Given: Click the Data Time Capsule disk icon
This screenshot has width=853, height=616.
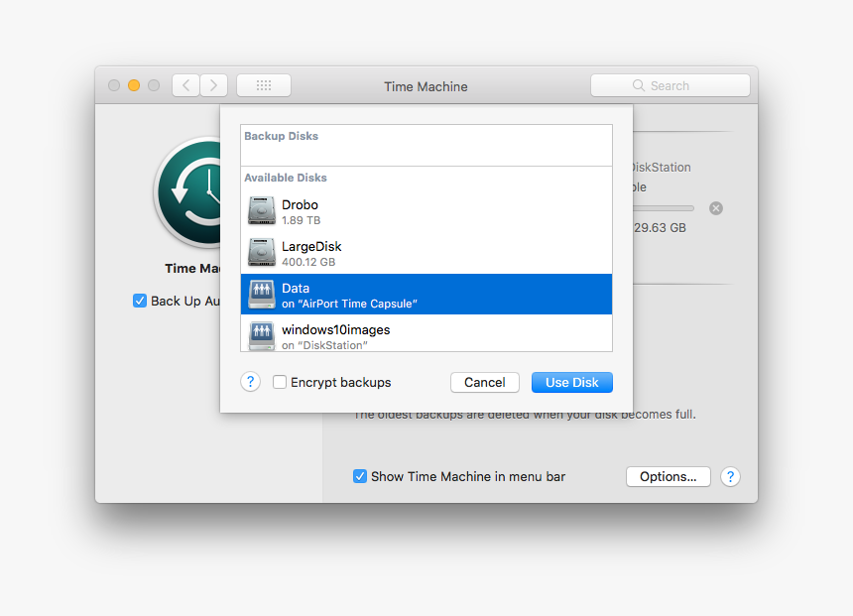Looking at the screenshot, I should coord(262,294).
